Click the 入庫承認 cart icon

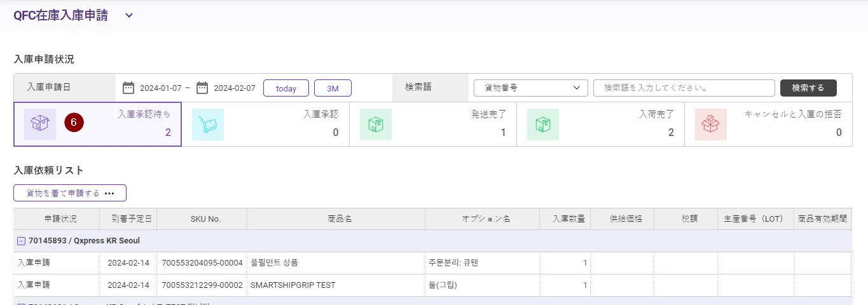208,125
